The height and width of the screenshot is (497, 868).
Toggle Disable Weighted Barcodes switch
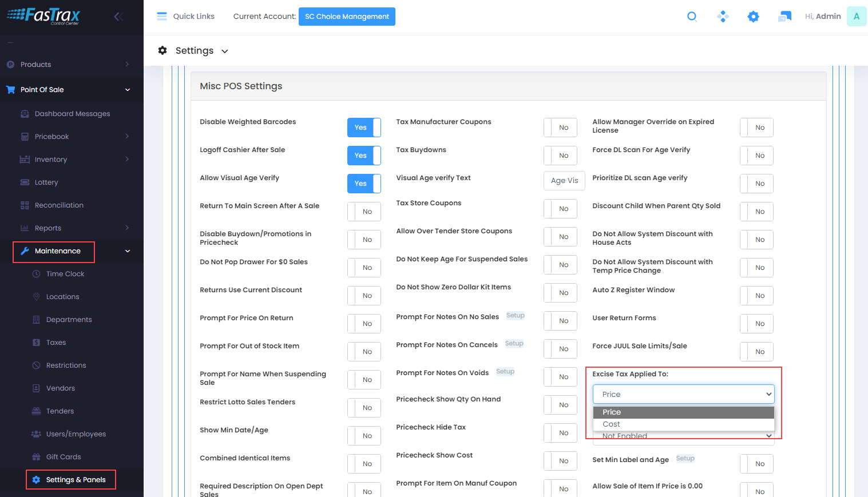click(364, 128)
